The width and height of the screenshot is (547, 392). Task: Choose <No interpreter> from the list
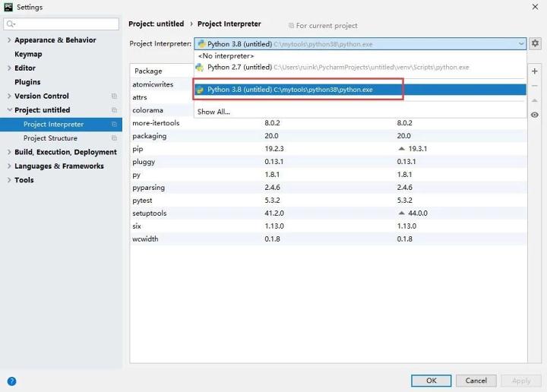click(x=360, y=55)
